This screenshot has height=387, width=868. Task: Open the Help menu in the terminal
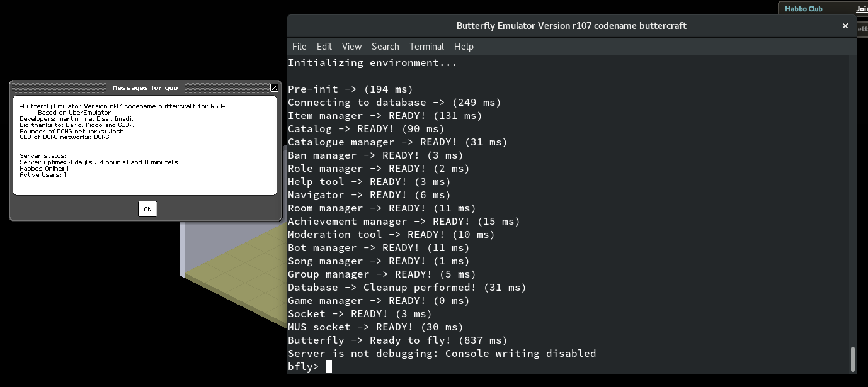[464, 47]
